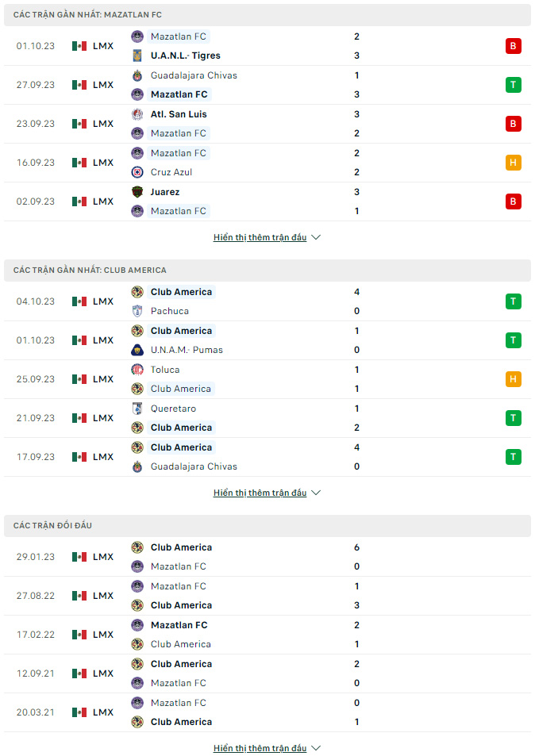The width and height of the screenshot is (535, 756).
Task: Expand more head-to-head matches
Action: point(267,748)
